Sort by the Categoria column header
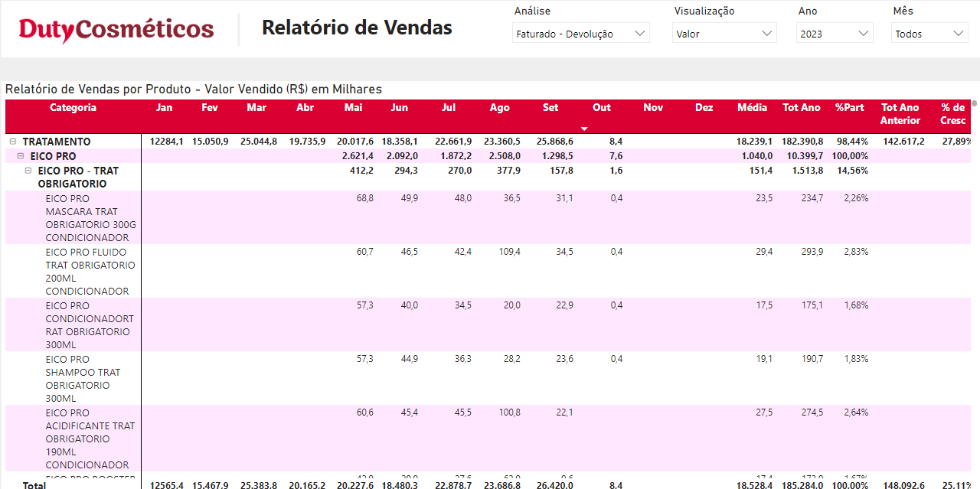Image resolution: width=980 pixels, height=489 pixels. pos(73,108)
